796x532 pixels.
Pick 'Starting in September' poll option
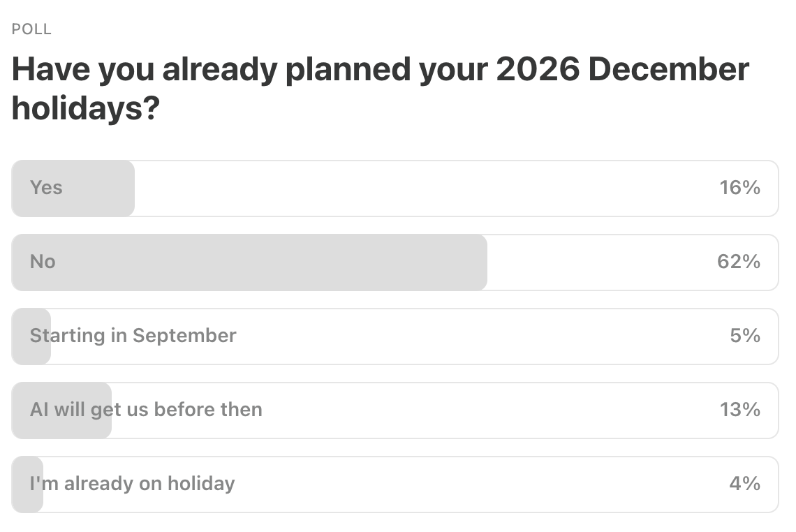point(395,337)
